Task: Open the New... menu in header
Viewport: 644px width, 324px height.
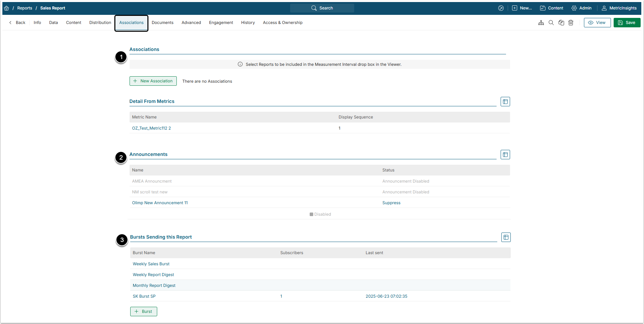Action: click(x=522, y=8)
